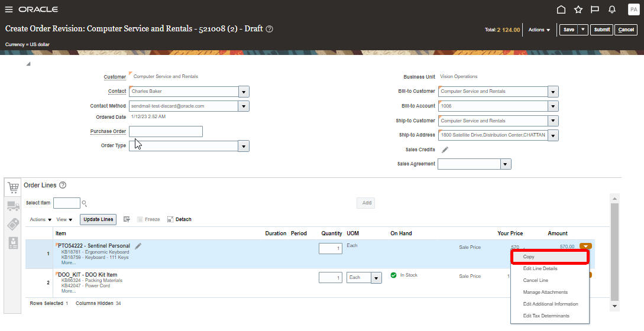Open Save button dropdown arrow
Image resolution: width=644 pixels, height=331 pixels.
(x=583, y=30)
